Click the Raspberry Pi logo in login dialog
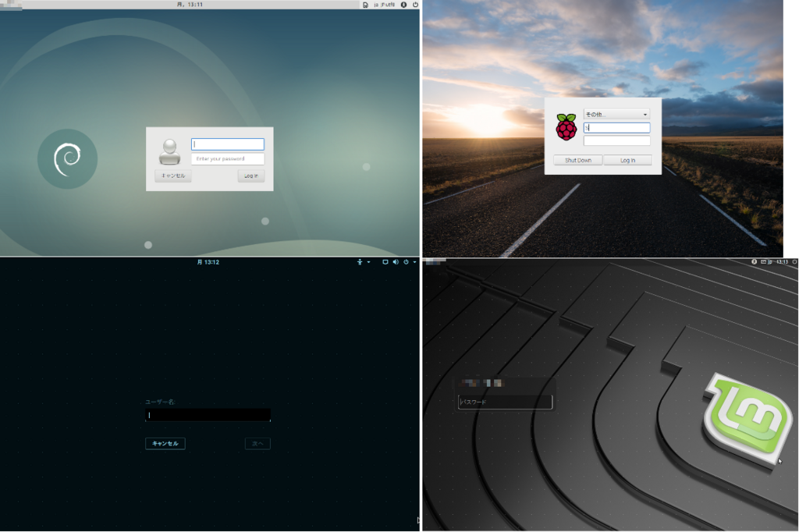Screen dimensions: 799x532 pos(566,127)
